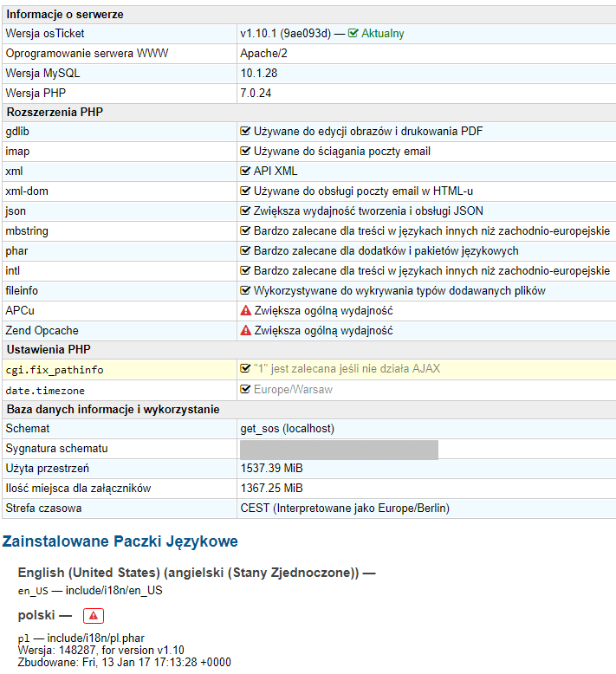616x674 pixels.
Task: Click the Zainstalowane Paczki Językowe heading
Action: (120, 541)
